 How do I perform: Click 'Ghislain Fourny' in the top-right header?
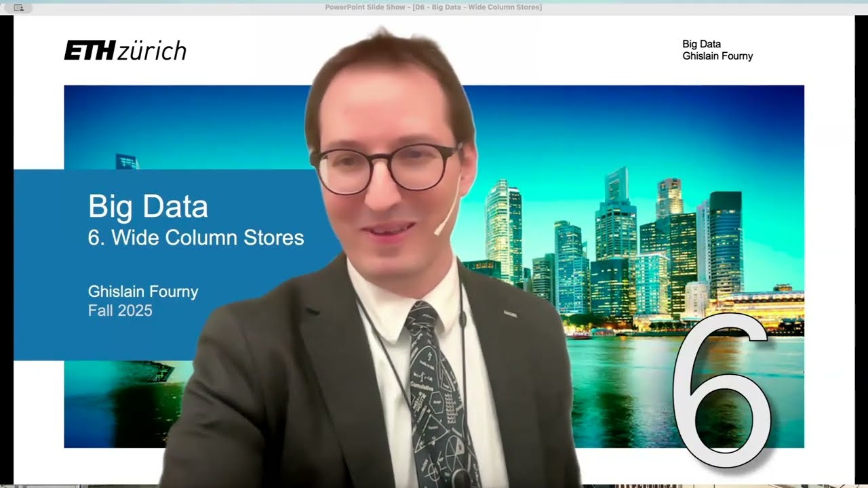point(717,56)
